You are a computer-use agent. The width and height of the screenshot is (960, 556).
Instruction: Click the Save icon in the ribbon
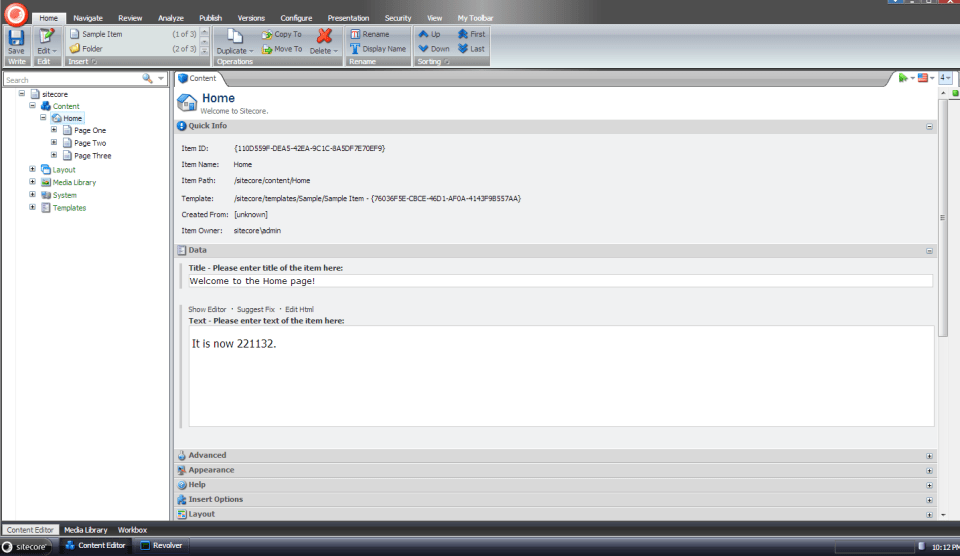coord(16,37)
